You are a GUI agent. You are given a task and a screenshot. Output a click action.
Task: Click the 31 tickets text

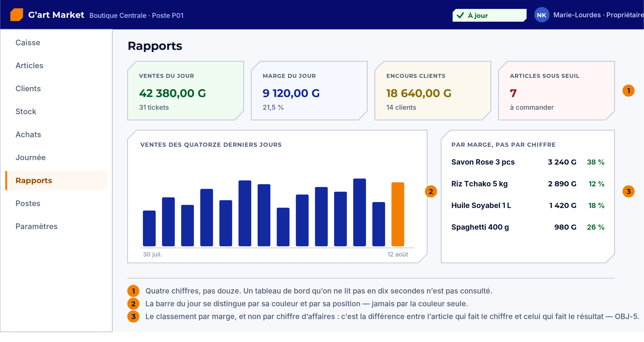pos(154,107)
